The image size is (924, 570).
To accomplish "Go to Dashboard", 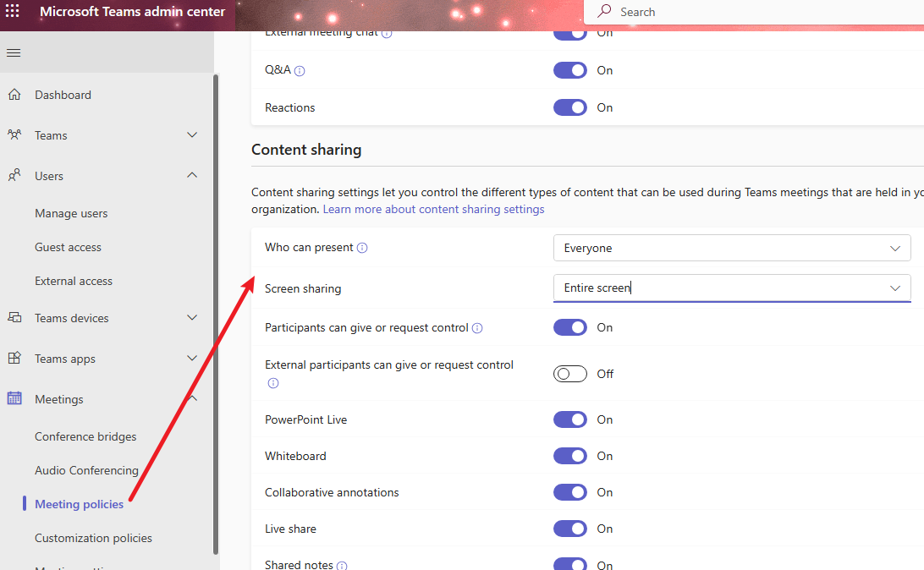I will (x=63, y=95).
